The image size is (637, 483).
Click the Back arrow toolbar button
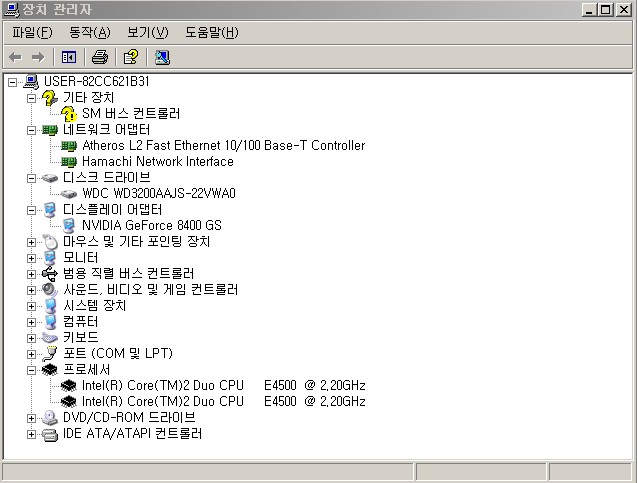pyautogui.click(x=15, y=57)
